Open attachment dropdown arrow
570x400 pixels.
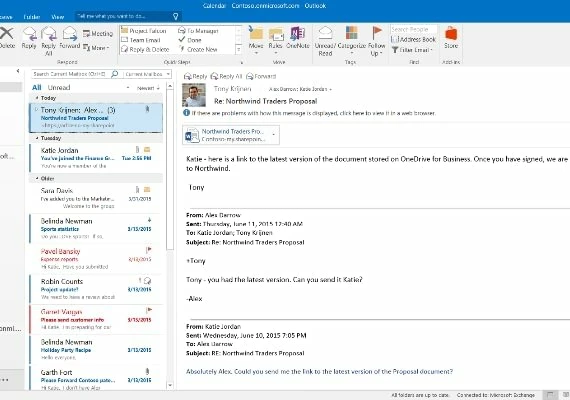(274, 135)
